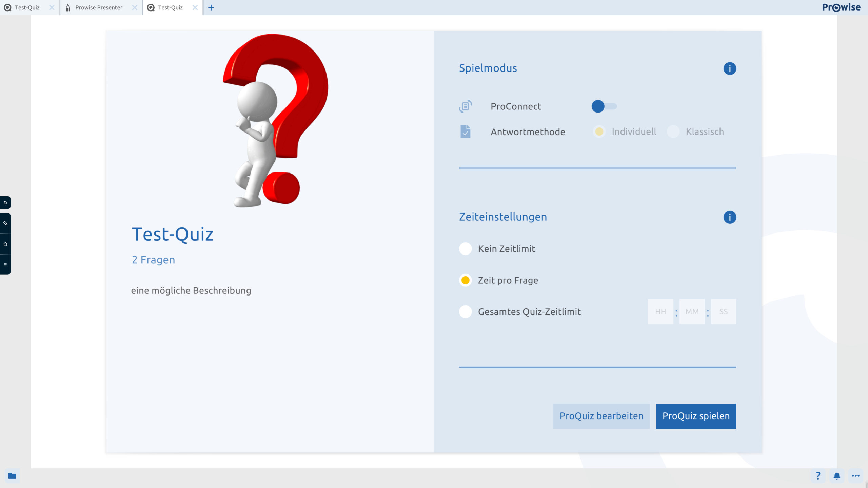Start ProQuiz spielen
Image resolution: width=868 pixels, height=488 pixels.
click(696, 416)
